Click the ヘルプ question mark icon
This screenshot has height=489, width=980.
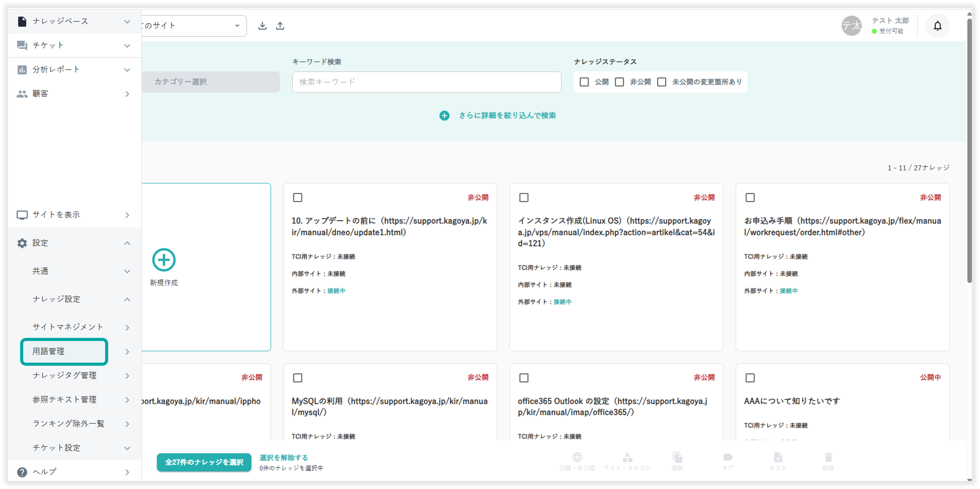[x=22, y=472]
